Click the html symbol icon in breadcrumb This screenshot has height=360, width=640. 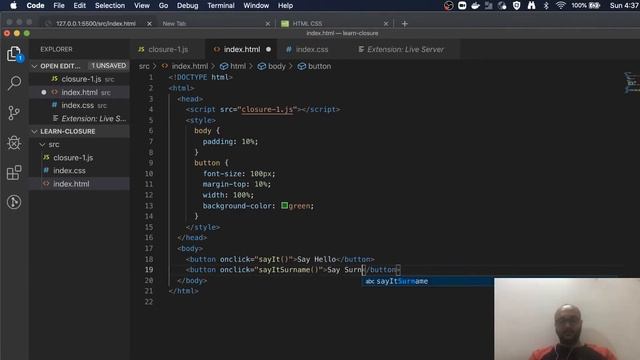pos(224,66)
